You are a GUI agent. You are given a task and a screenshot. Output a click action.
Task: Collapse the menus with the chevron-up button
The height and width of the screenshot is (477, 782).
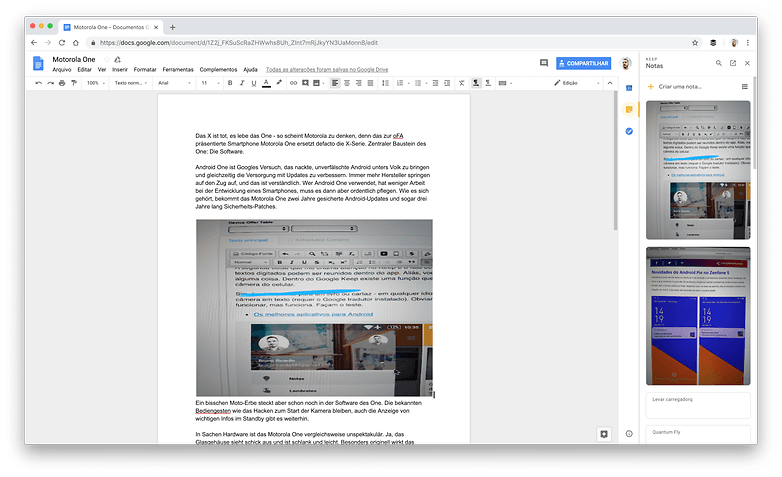pos(609,83)
